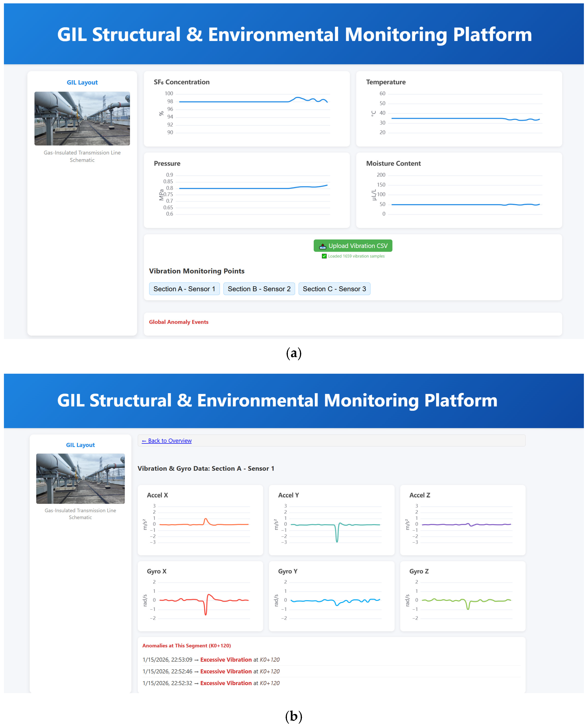Click the green loaded-samples checkmark icon
Image resolution: width=588 pixels, height=728 pixels.
click(x=324, y=256)
